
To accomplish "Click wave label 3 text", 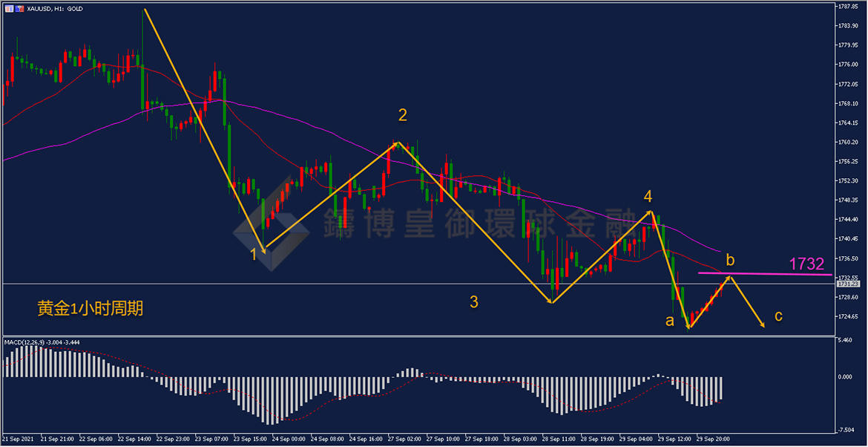I will tap(473, 301).
